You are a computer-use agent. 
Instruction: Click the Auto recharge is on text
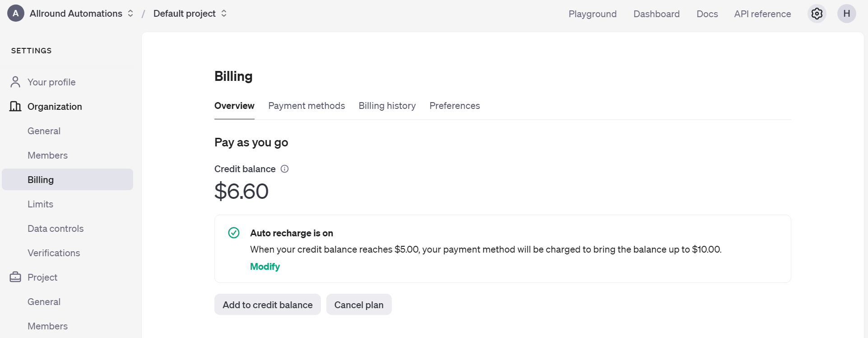tap(292, 233)
